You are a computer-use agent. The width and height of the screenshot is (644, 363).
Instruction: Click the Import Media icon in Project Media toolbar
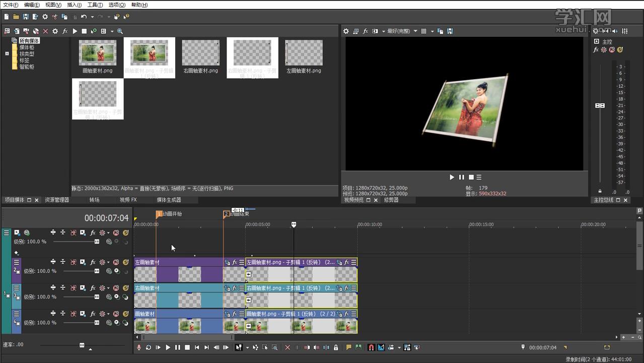coord(17,31)
